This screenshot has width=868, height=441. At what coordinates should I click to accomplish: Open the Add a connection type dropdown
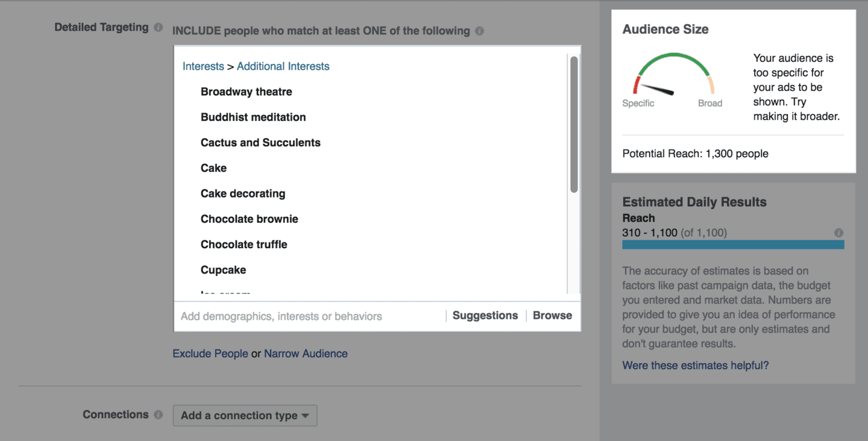pyautogui.click(x=245, y=416)
